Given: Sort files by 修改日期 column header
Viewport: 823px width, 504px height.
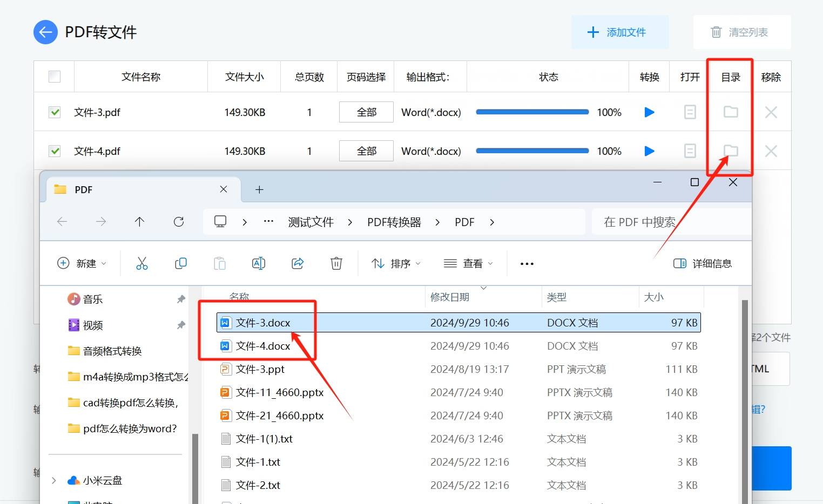Looking at the screenshot, I should pos(450,297).
